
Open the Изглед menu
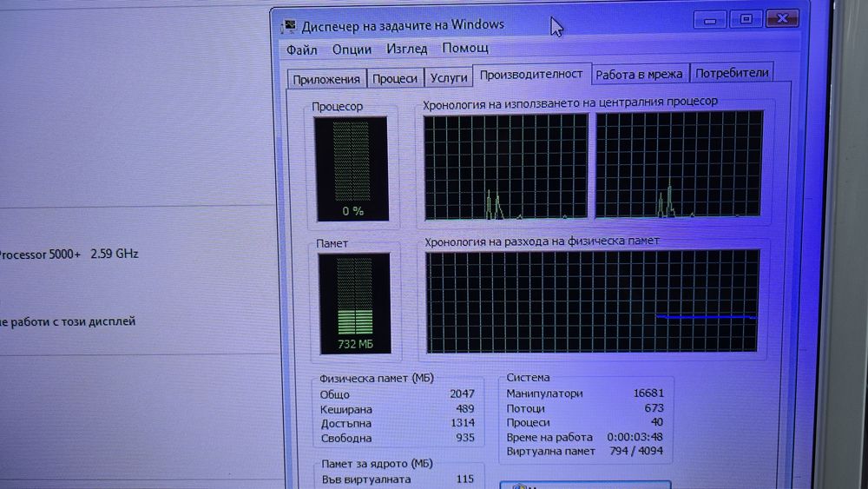click(407, 49)
